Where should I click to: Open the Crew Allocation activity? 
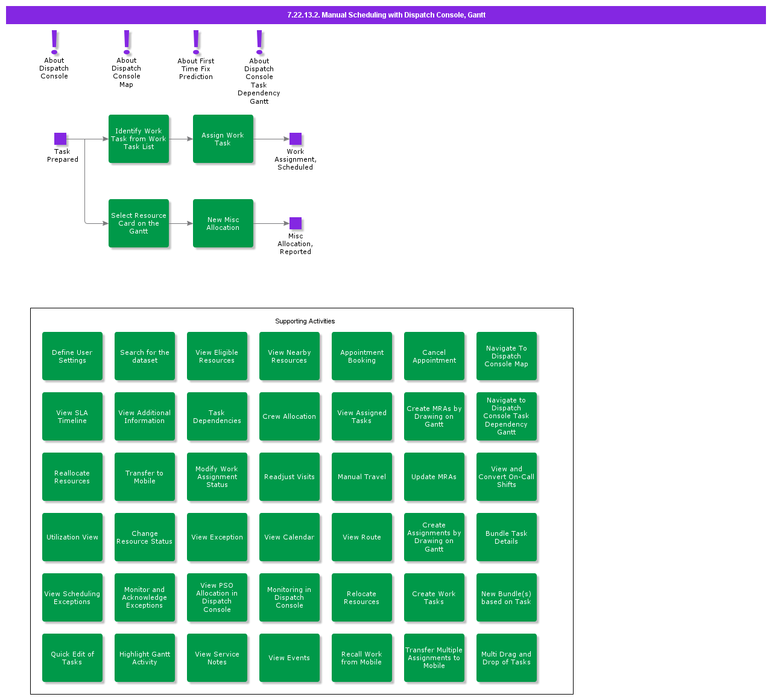coord(289,416)
